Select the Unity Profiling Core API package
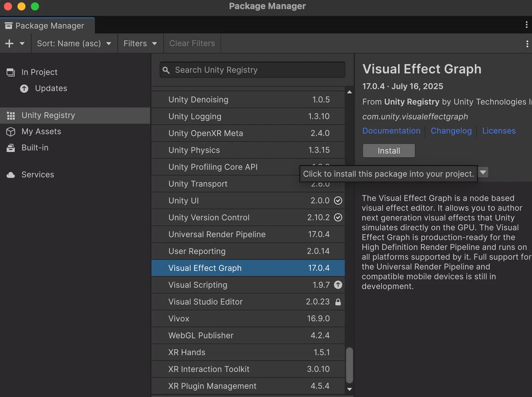The width and height of the screenshot is (532, 397). pos(248,167)
